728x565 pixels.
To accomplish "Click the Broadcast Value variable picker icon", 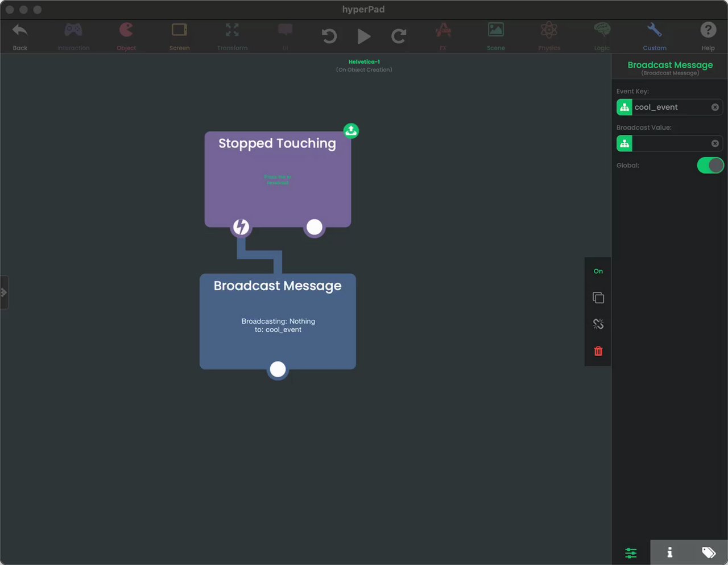I will pyautogui.click(x=624, y=143).
